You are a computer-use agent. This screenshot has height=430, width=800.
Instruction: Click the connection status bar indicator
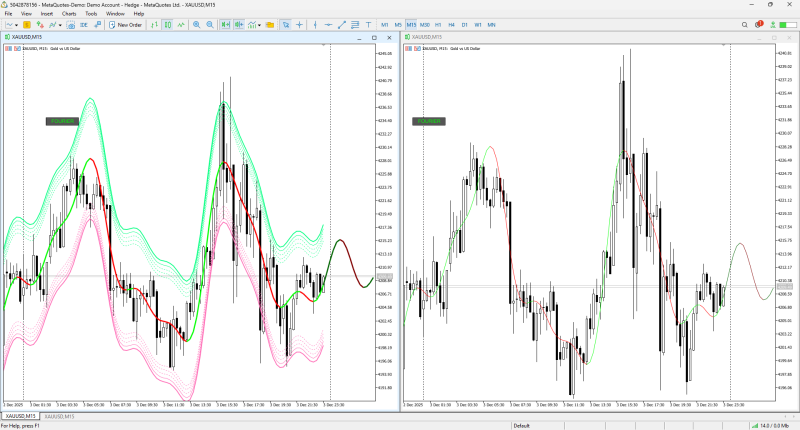click(x=787, y=24)
